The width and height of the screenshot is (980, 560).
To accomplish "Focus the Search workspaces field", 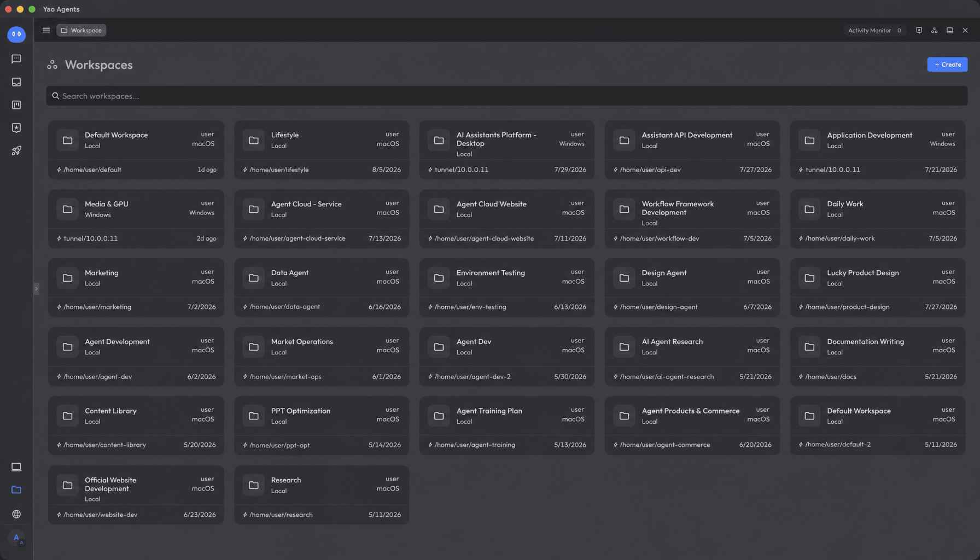I will (506, 96).
